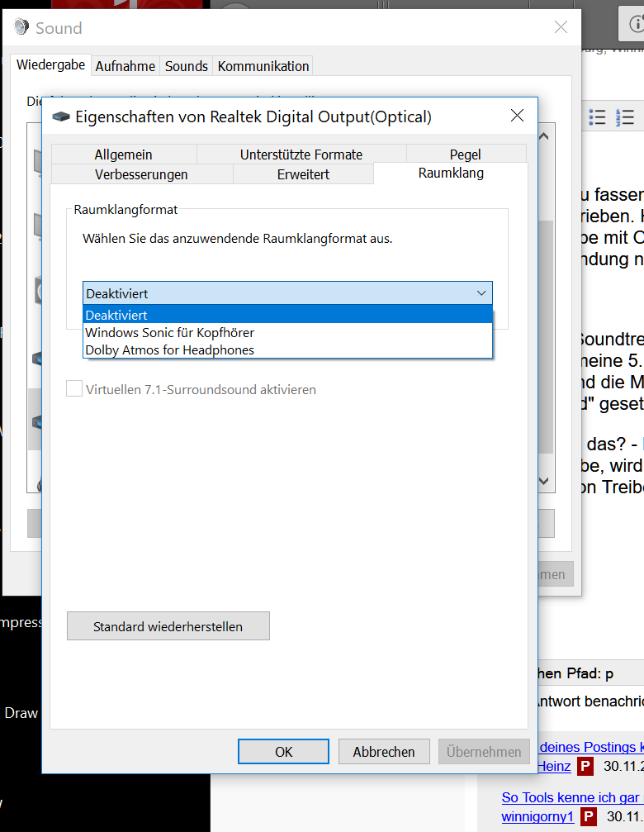Open the Unterstützte Formate tab
Image resolution: width=644 pixels, height=832 pixels.
301,155
